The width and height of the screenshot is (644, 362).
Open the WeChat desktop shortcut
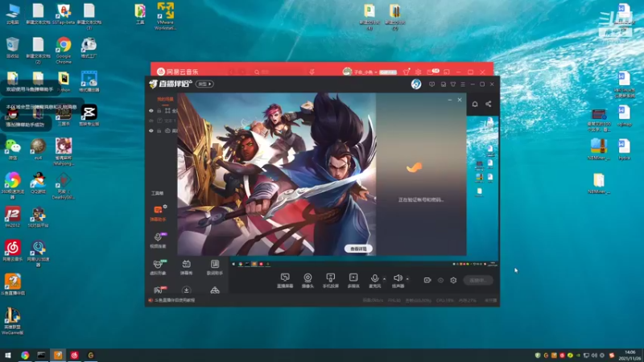[x=13, y=149]
